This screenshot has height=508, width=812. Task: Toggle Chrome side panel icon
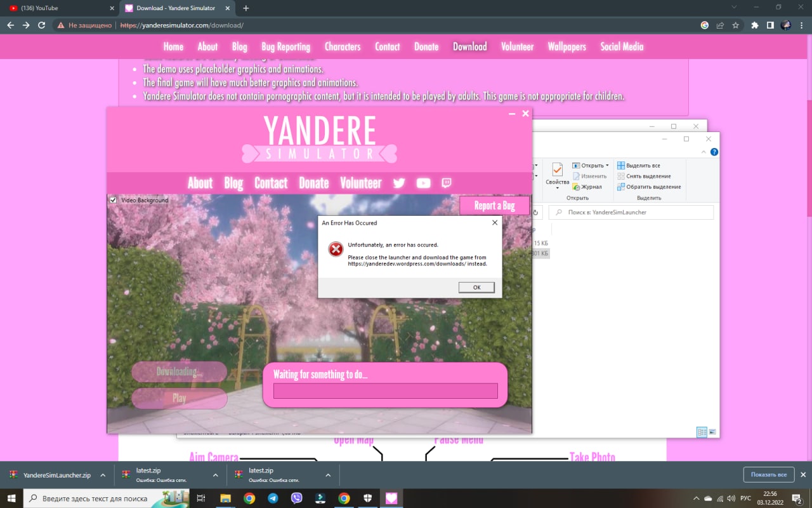[x=770, y=25]
